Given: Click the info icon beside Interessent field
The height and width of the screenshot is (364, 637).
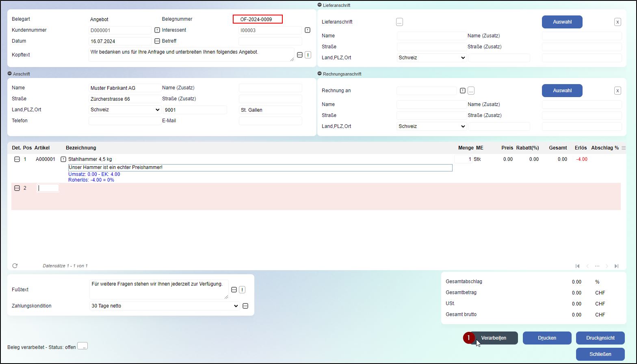Looking at the screenshot, I should (308, 30).
